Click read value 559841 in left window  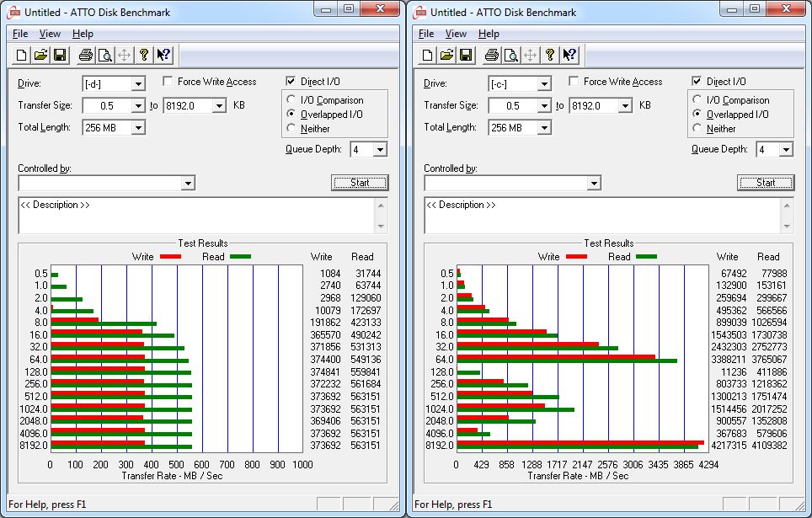(366, 372)
